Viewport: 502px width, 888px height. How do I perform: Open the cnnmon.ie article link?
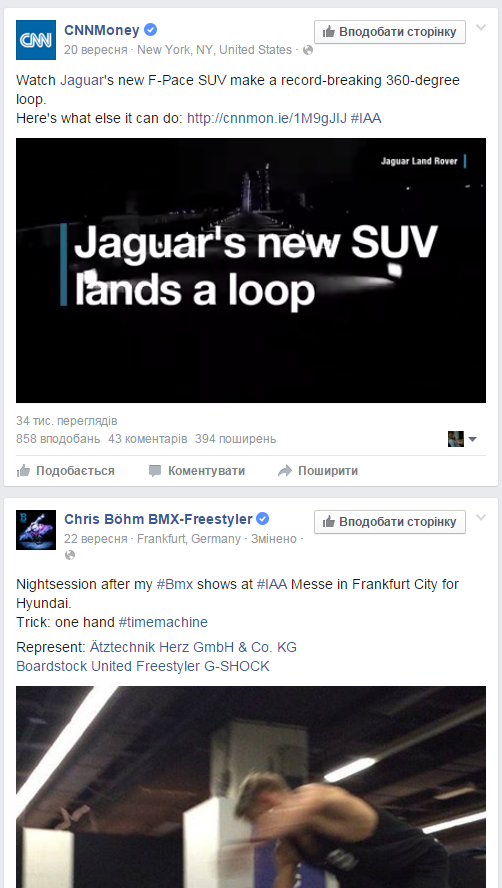(x=267, y=118)
